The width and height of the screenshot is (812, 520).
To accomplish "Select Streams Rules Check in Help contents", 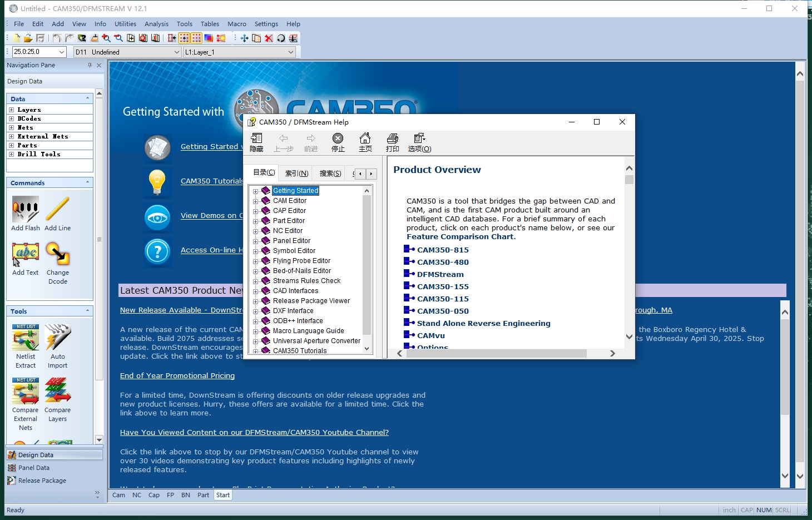I will [x=306, y=281].
